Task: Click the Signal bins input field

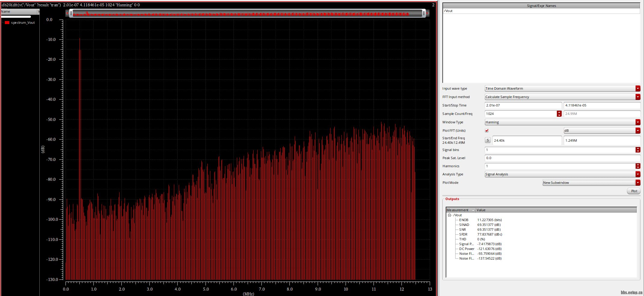Action: point(560,150)
